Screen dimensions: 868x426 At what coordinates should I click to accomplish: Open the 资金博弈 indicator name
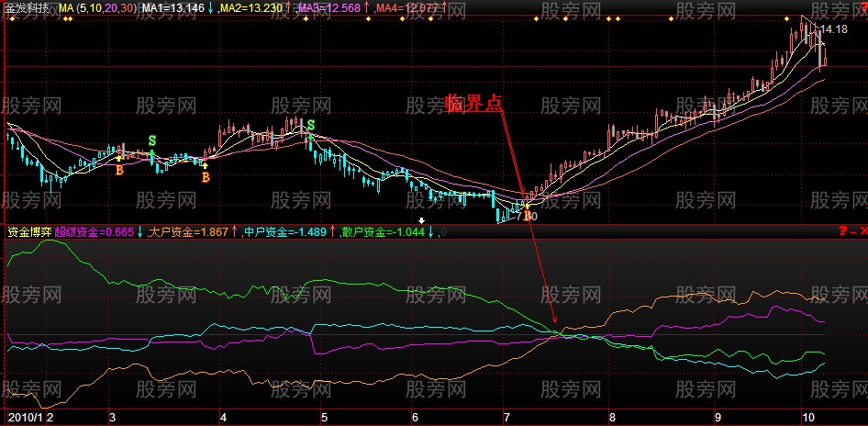[x=28, y=232]
